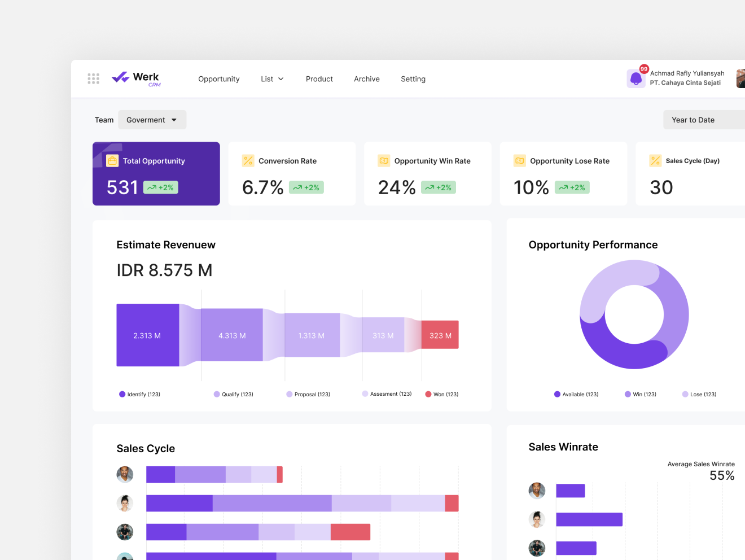Click the Werk CRM logo
Screen dimensions: 745x560
click(136, 79)
